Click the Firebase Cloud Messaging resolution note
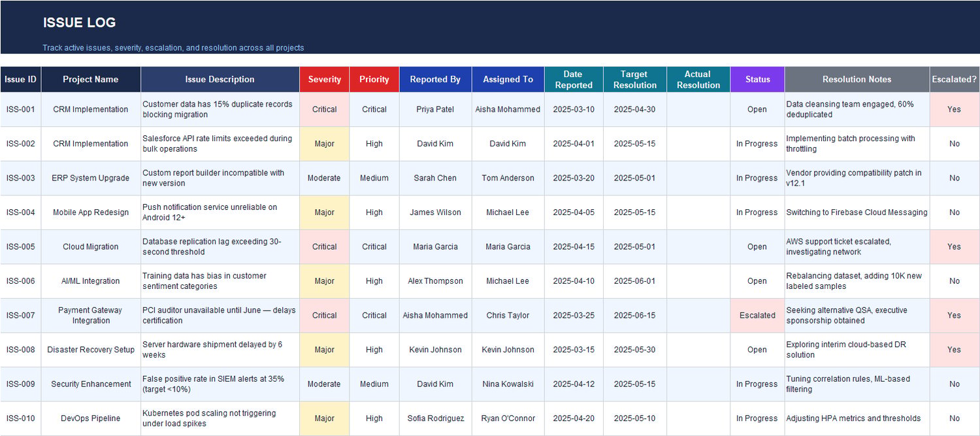 point(857,212)
